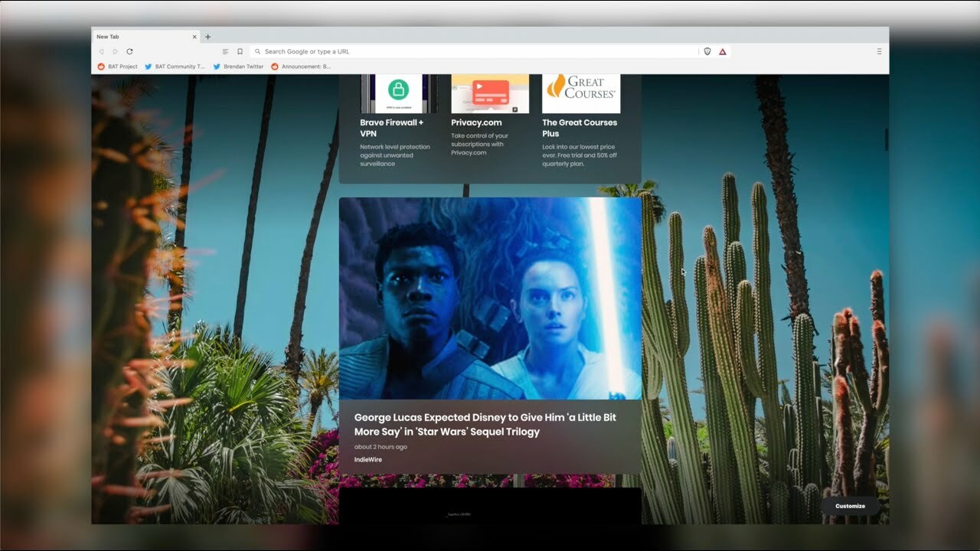Select the New Tab tab

[138, 37]
